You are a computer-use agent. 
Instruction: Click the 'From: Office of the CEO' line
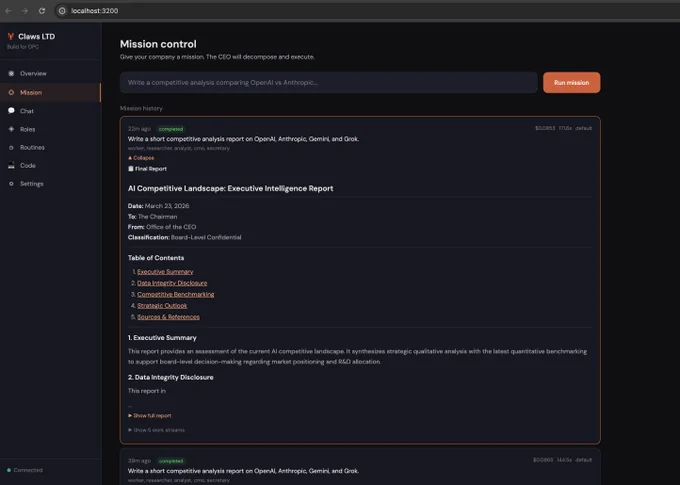coord(162,227)
